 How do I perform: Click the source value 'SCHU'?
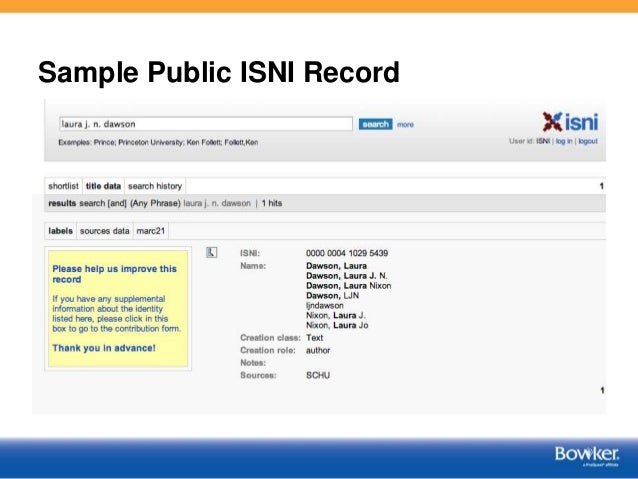click(x=318, y=375)
